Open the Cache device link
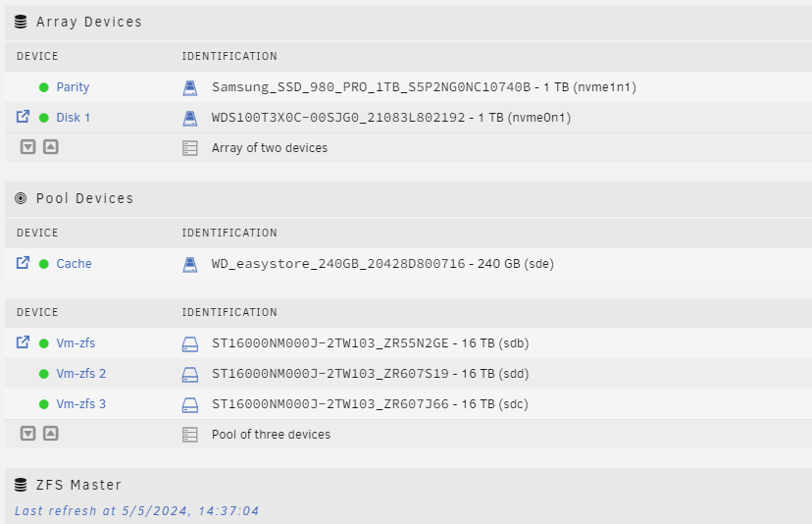 [75, 264]
